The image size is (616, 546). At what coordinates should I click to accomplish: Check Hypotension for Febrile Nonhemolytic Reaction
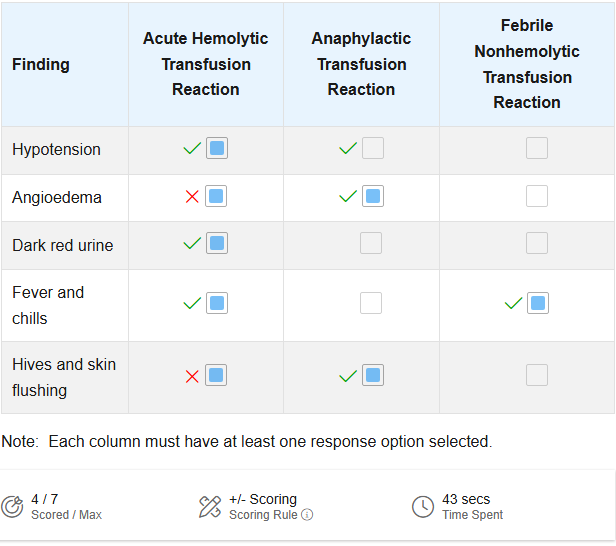(537, 148)
